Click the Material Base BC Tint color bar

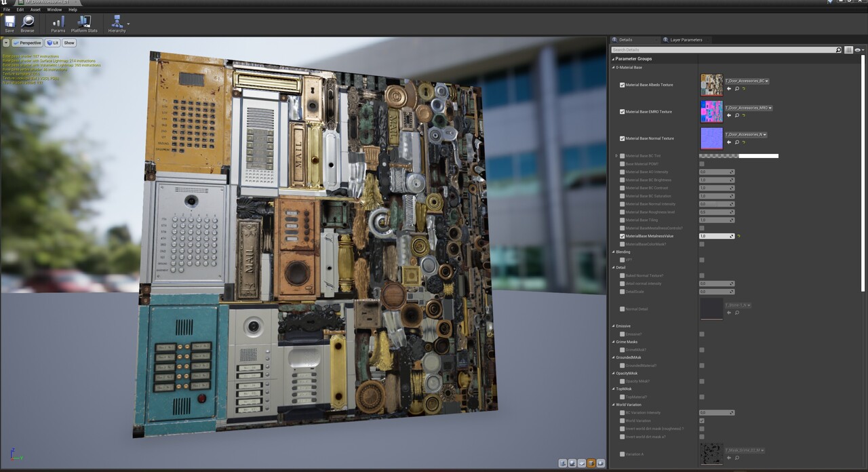point(738,156)
